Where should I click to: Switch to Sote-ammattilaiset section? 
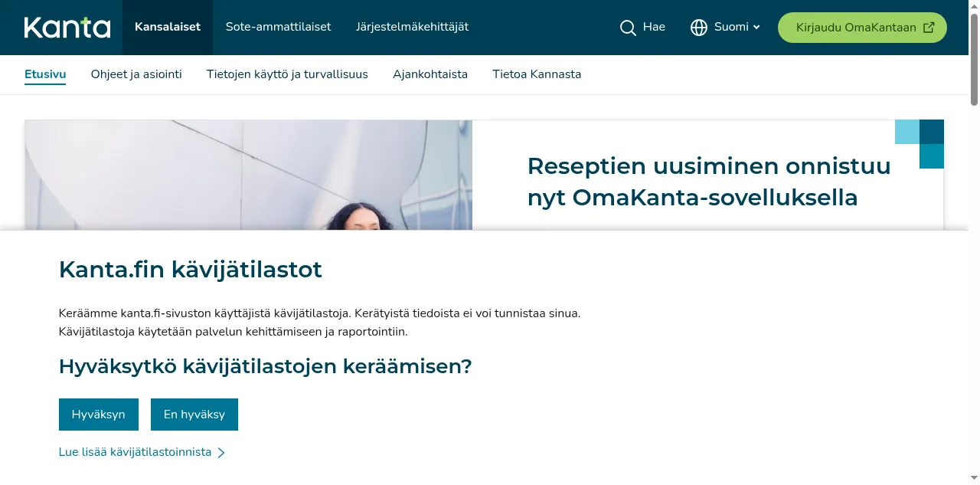(278, 28)
